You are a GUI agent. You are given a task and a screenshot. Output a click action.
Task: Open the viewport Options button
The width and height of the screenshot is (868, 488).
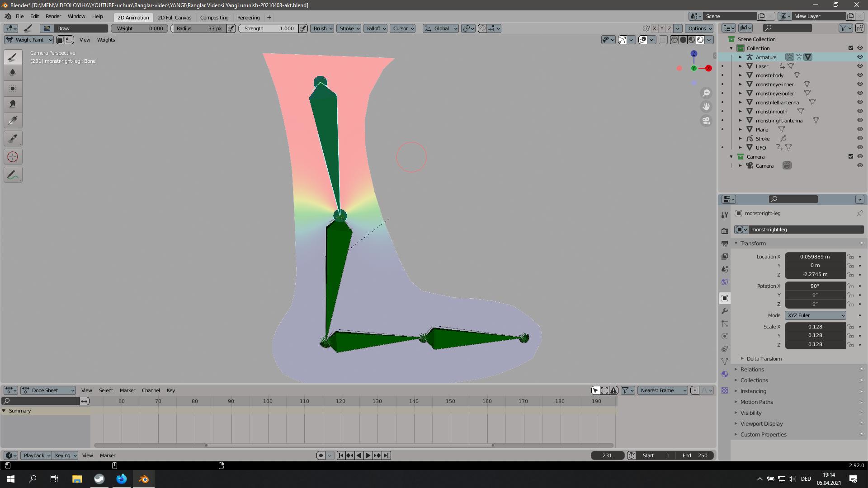[x=700, y=28]
